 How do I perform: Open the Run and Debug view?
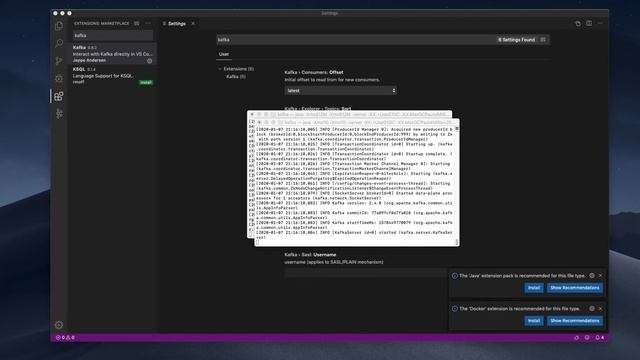(59, 78)
